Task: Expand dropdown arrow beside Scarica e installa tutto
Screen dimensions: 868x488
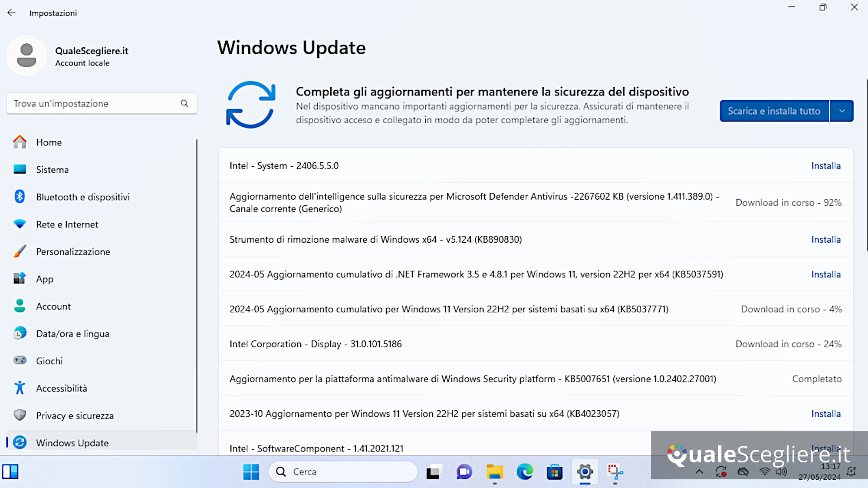Action: click(842, 111)
